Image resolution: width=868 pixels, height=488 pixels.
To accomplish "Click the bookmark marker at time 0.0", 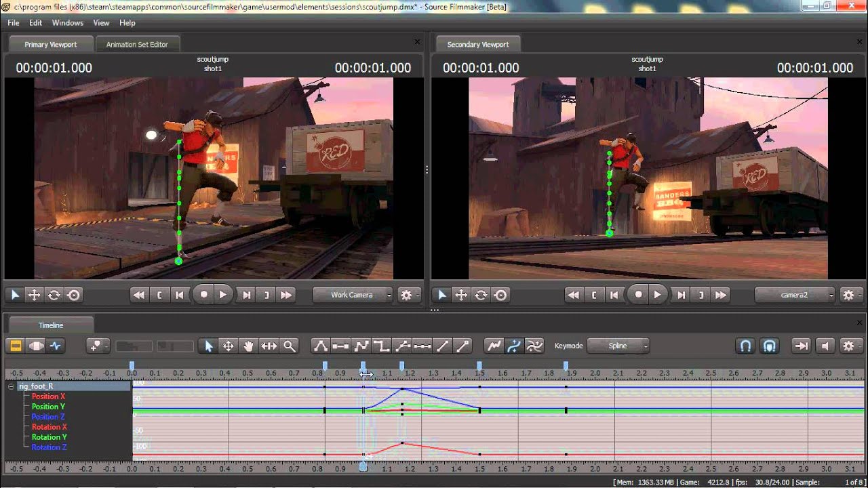I will pyautogui.click(x=132, y=366).
